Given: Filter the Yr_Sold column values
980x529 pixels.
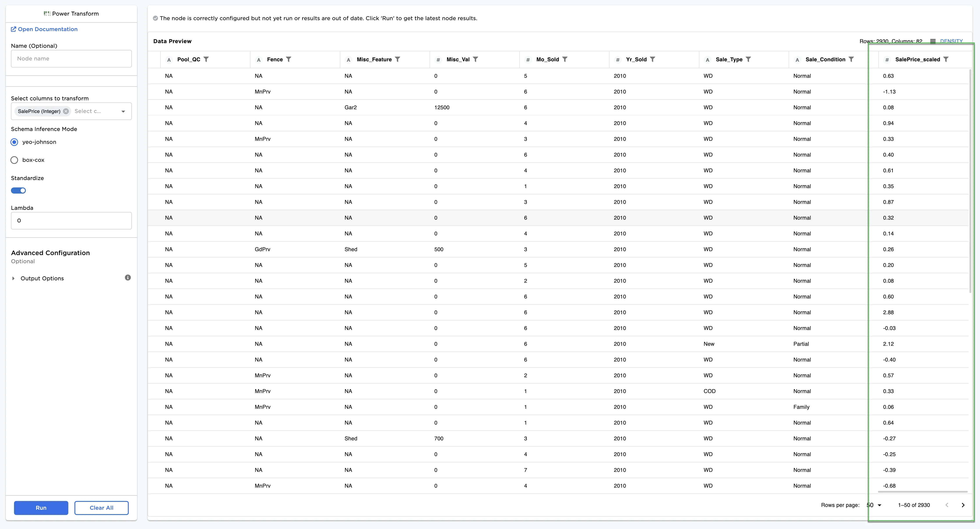Looking at the screenshot, I should (x=653, y=59).
